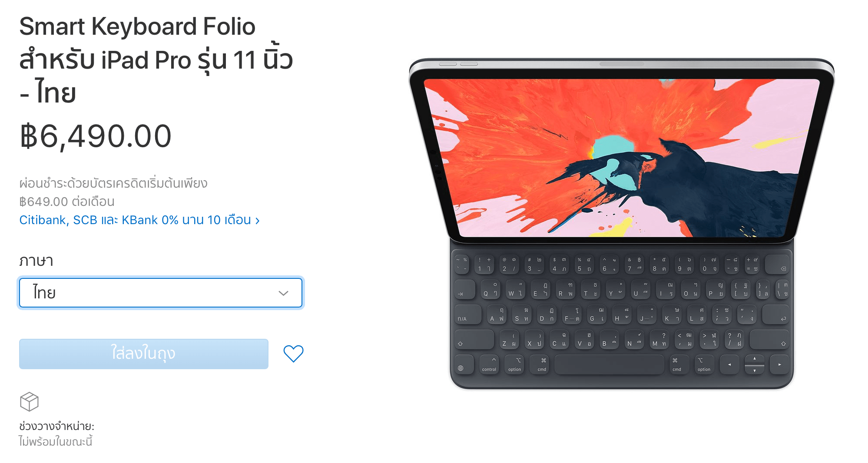The height and width of the screenshot is (463, 868).
Task: Click the chevron arrow in language dropdown
Action: (283, 293)
